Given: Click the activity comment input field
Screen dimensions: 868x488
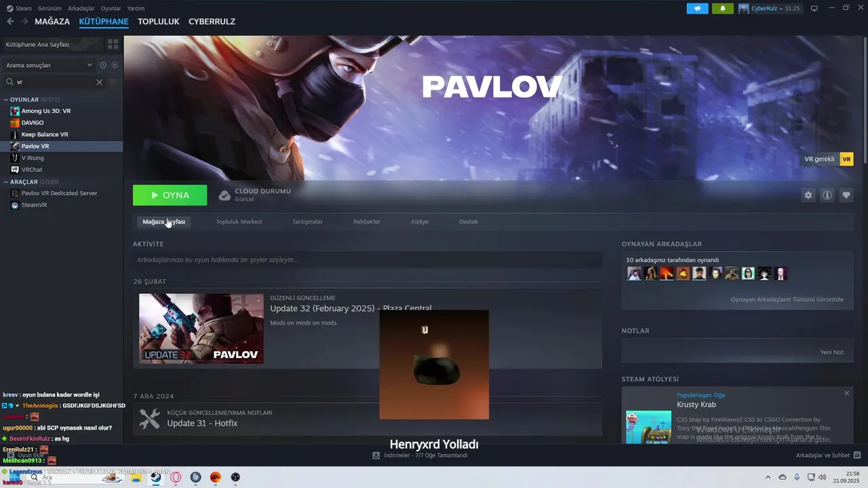Looking at the screenshot, I should [368, 260].
